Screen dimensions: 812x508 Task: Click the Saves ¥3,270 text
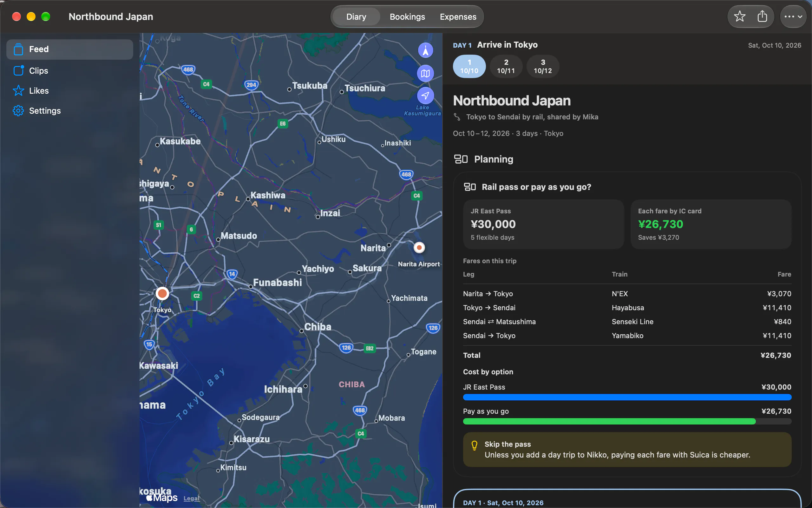coord(658,237)
